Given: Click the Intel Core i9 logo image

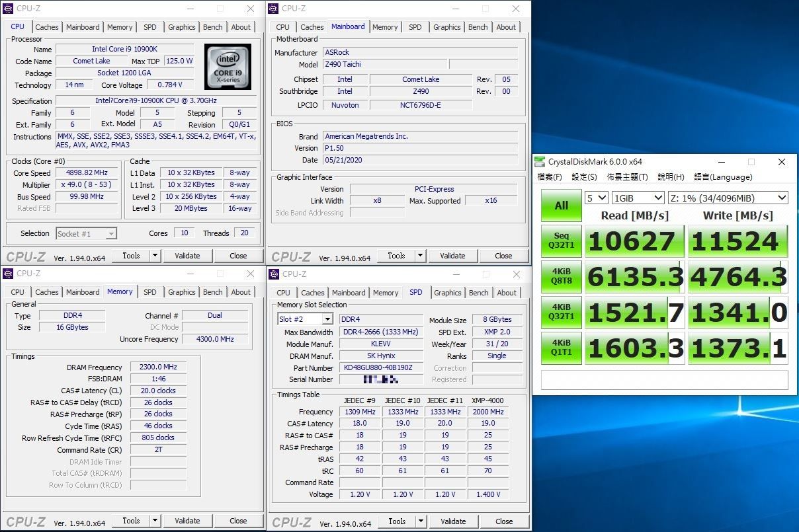Looking at the screenshot, I should point(228,67).
